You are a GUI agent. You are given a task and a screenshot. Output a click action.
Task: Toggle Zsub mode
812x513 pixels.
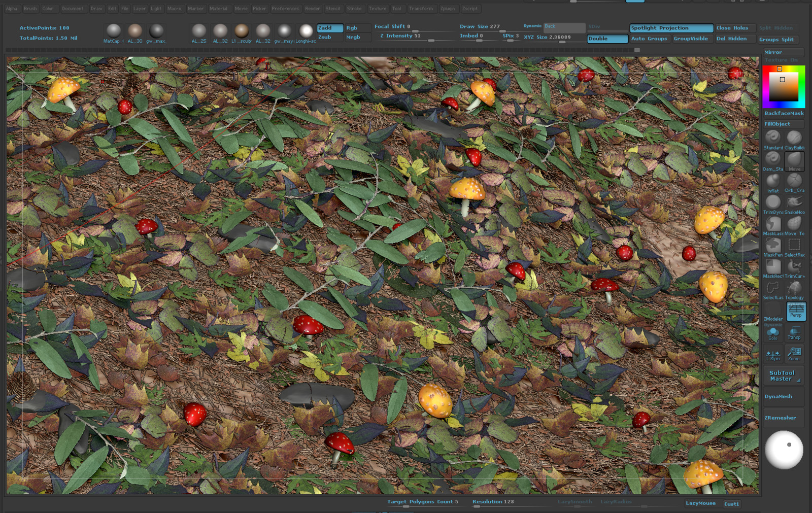(330, 37)
